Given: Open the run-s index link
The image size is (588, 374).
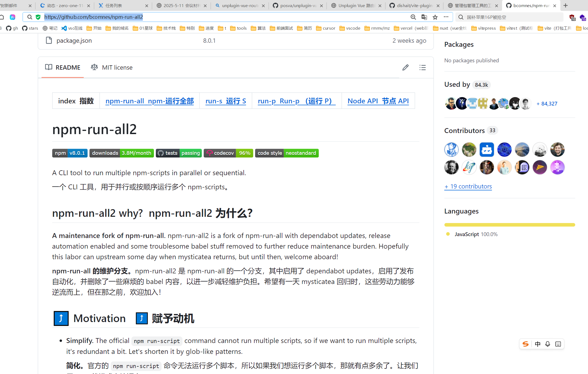Looking at the screenshot, I should pos(226,101).
